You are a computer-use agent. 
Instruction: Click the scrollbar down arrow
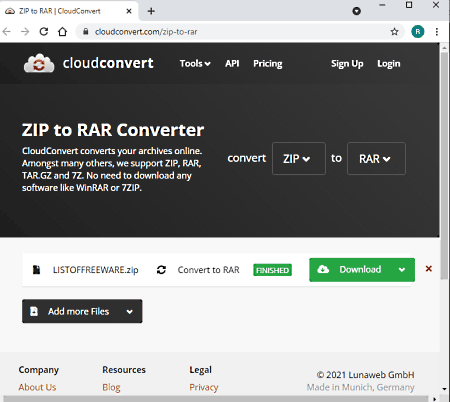(444, 389)
